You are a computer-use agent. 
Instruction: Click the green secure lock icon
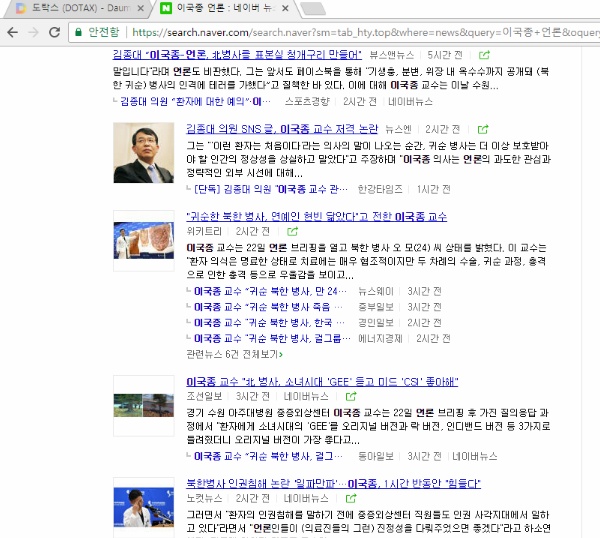(78, 32)
